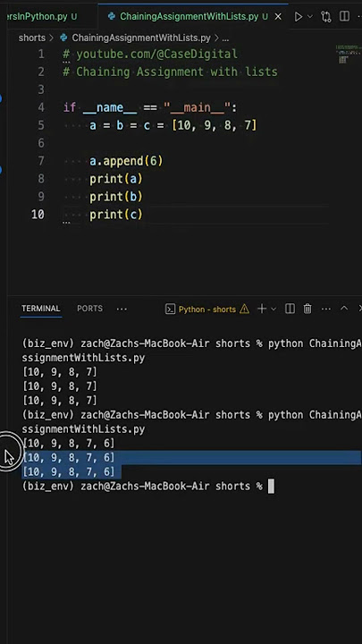Screen dimensions: 362x644
Task: Expand the new terminal launch profile dropdown
Action: [274, 309]
